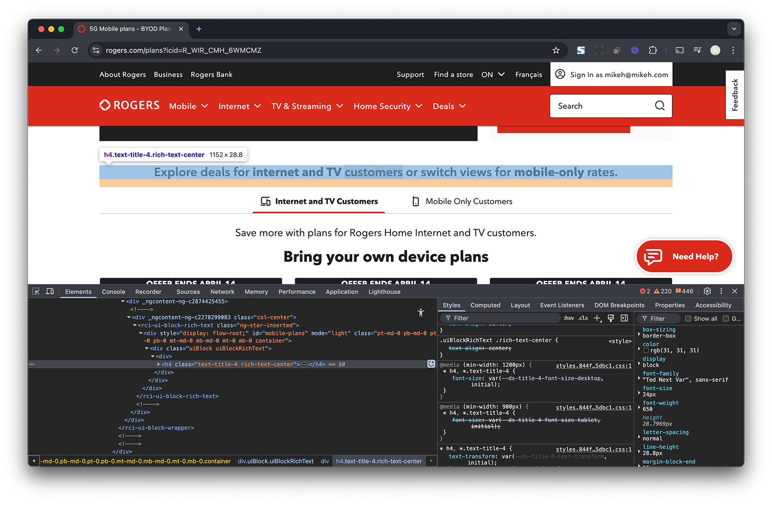Collapse the div uiBlock uiBlockRichText node

[x=147, y=349]
